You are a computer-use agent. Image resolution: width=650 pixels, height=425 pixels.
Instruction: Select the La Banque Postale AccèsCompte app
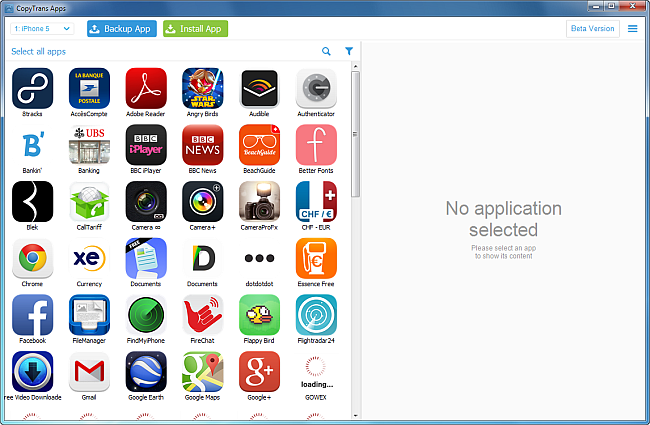point(89,88)
